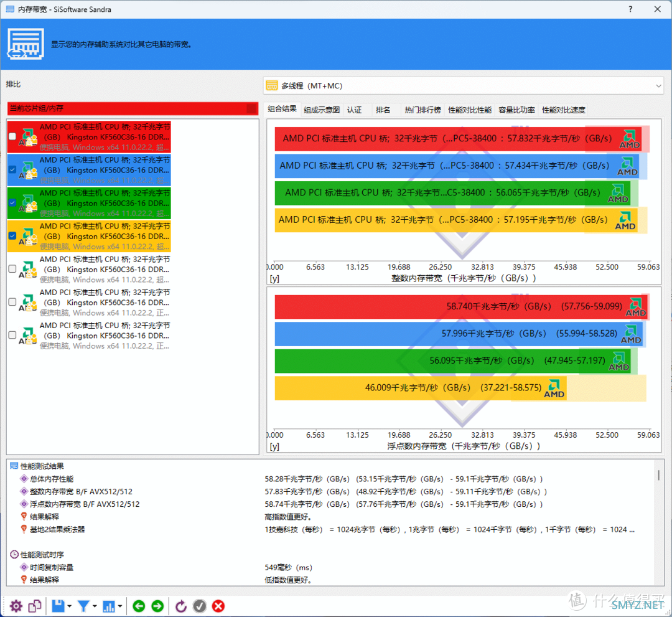Click the diamond icon beside 整数内存带宽 B/F AVX512/512

24,491
